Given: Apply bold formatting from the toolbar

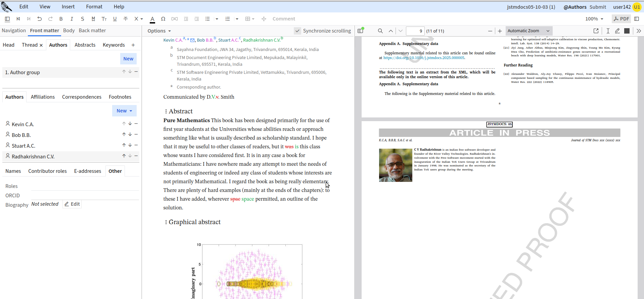Looking at the screenshot, I should 61,19.
